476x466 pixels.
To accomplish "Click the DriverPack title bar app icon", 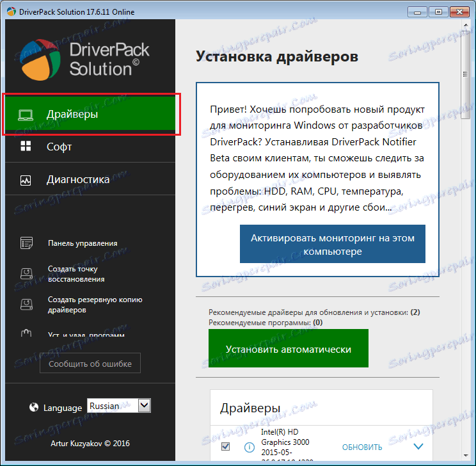I will [12, 12].
